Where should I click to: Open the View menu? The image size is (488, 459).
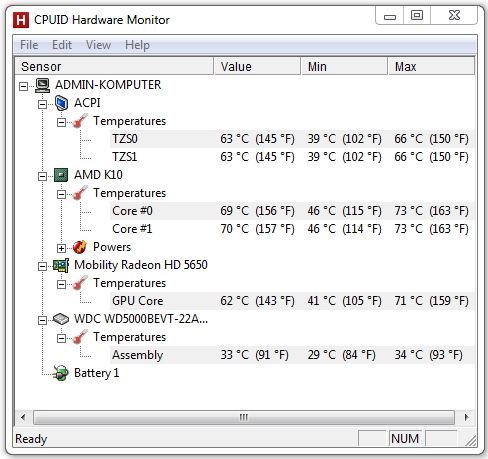pos(98,45)
